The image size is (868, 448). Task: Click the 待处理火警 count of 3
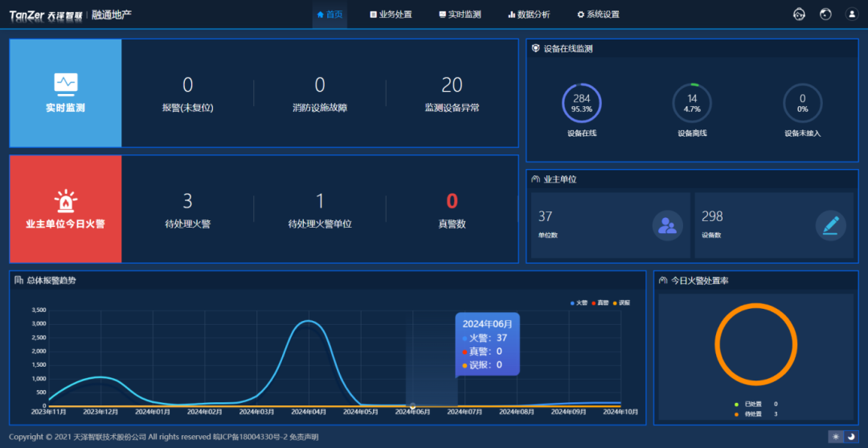pos(187,201)
